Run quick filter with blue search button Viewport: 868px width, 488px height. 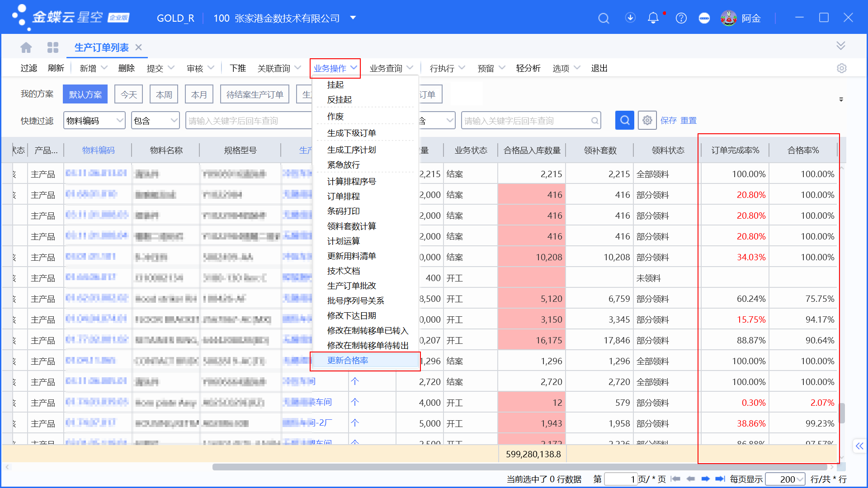pos(625,120)
